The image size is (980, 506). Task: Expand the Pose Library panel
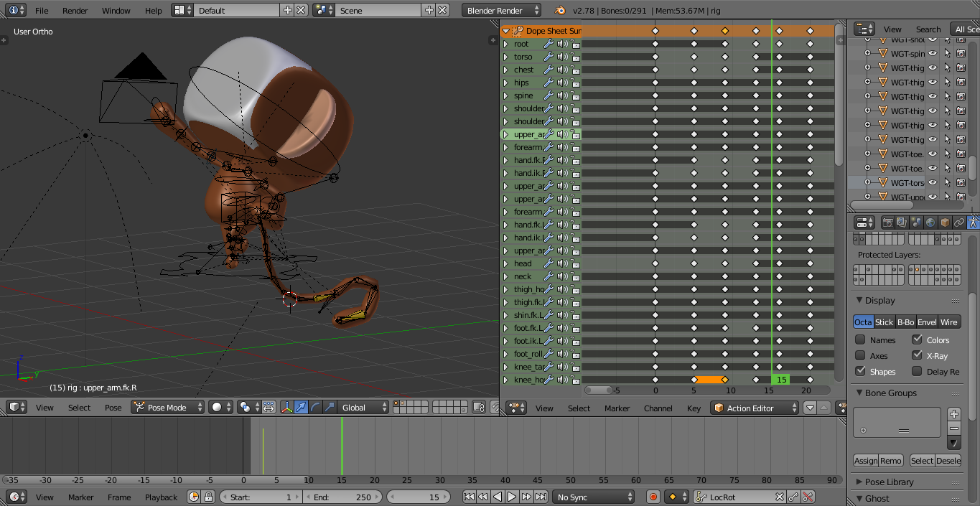889,482
